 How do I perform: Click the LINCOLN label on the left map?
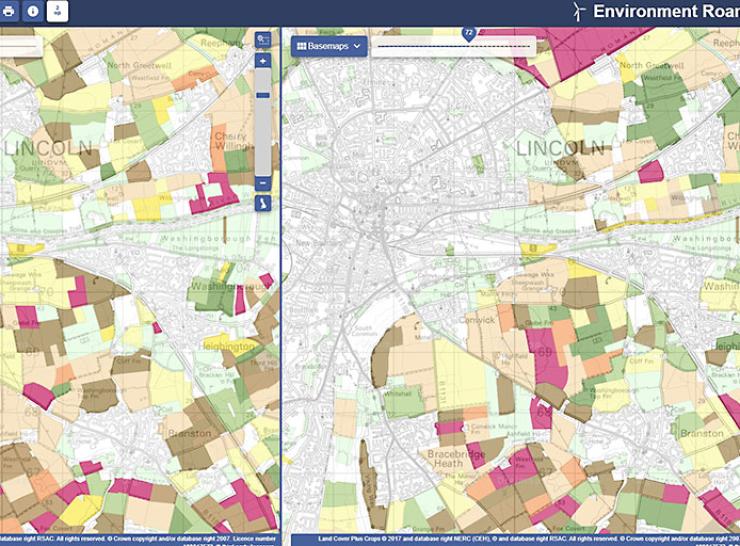pos(48,148)
